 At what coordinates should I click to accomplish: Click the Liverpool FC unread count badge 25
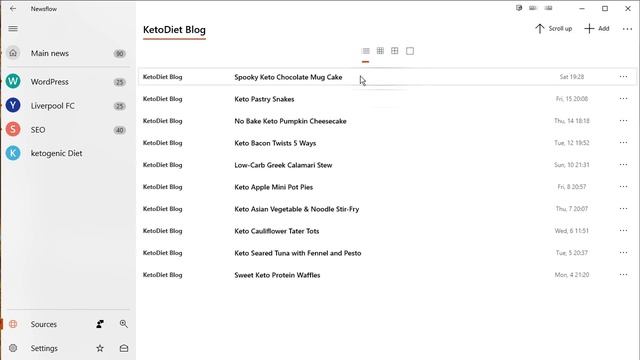(x=119, y=106)
